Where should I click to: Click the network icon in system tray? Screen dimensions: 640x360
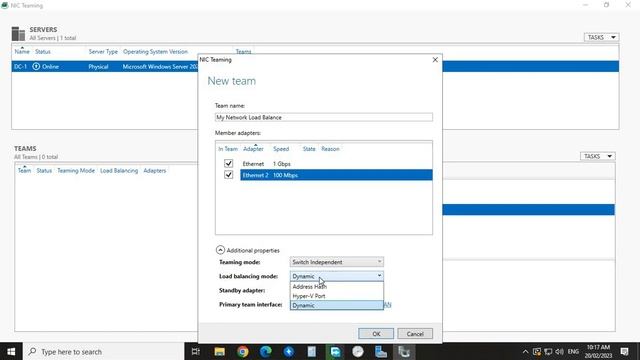click(548, 352)
